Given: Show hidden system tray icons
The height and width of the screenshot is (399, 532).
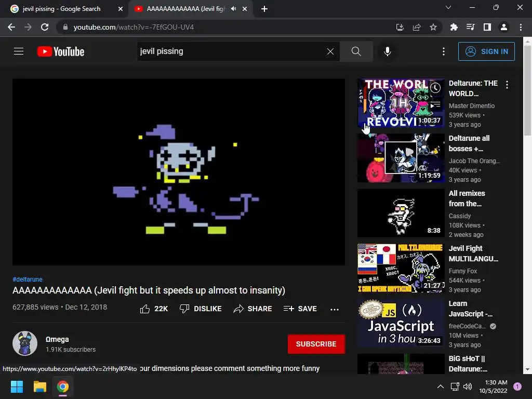Looking at the screenshot, I should (x=441, y=387).
